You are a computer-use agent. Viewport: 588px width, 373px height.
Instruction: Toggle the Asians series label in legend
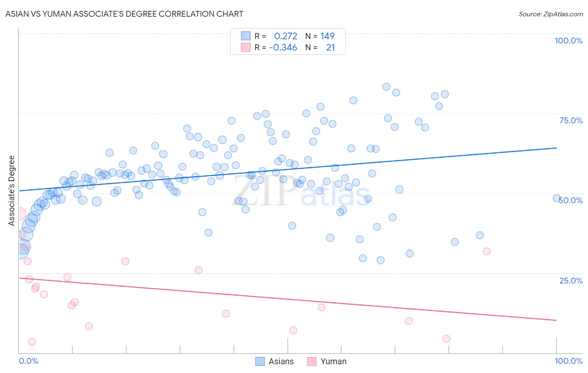pyautogui.click(x=281, y=361)
